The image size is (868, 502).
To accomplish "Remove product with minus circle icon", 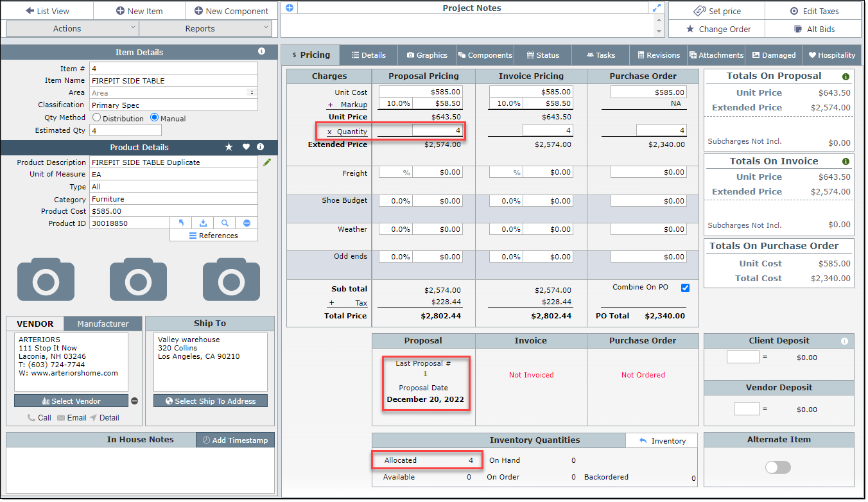I will point(247,223).
